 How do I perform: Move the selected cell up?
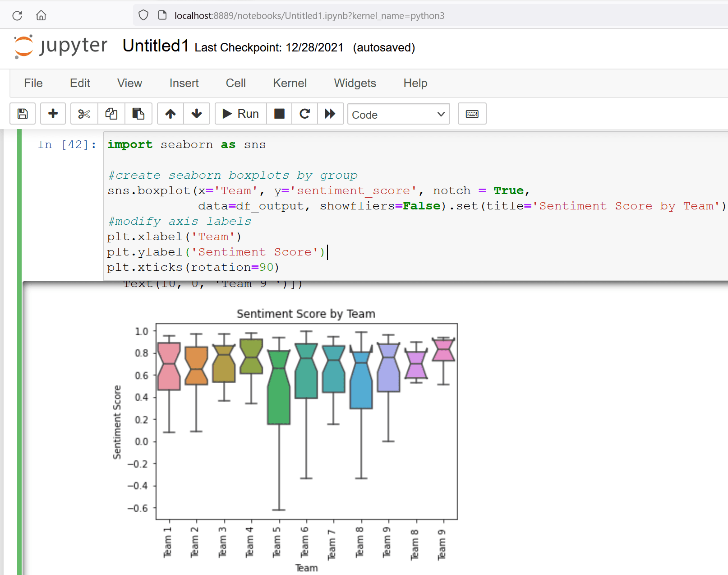(x=170, y=114)
